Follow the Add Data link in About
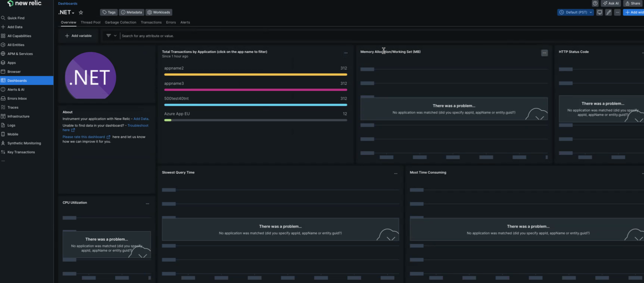 coord(141,119)
